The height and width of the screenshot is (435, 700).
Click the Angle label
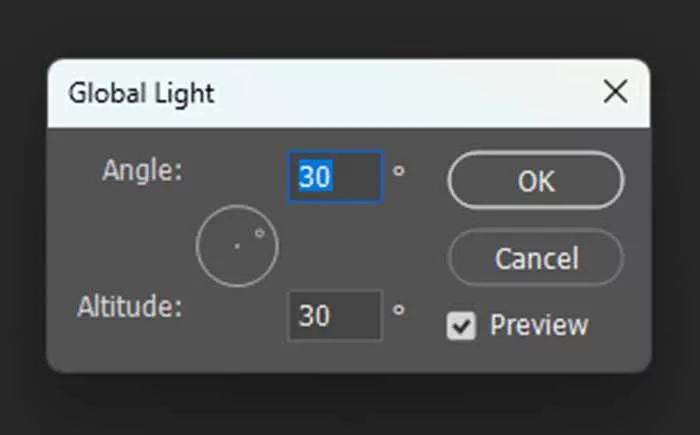tap(143, 170)
